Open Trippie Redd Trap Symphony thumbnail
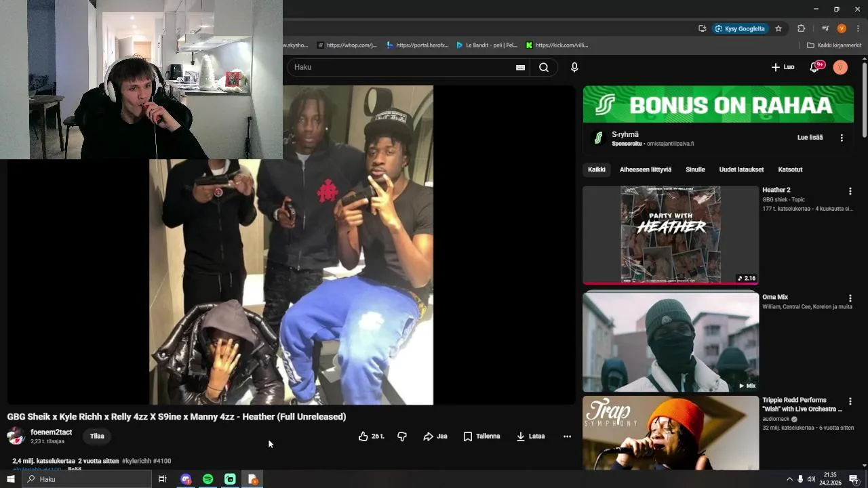 point(671,432)
